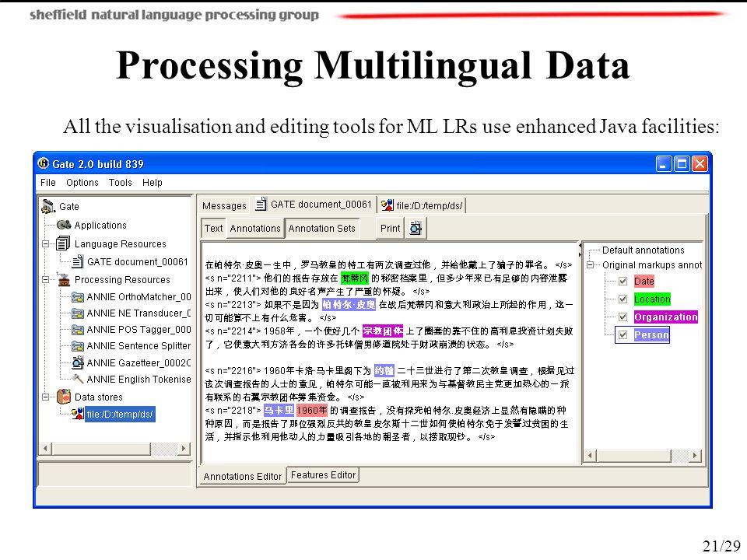Click ANNIE Gazetteer resource icon
This screenshot has height=560, width=747.
coord(78,362)
